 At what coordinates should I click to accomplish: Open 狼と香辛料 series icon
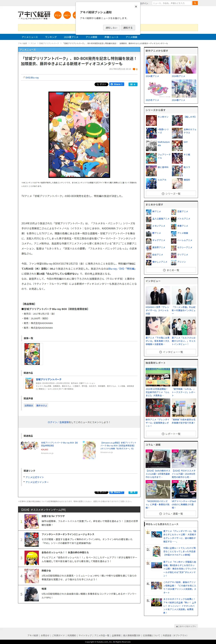(x=151, y=171)
